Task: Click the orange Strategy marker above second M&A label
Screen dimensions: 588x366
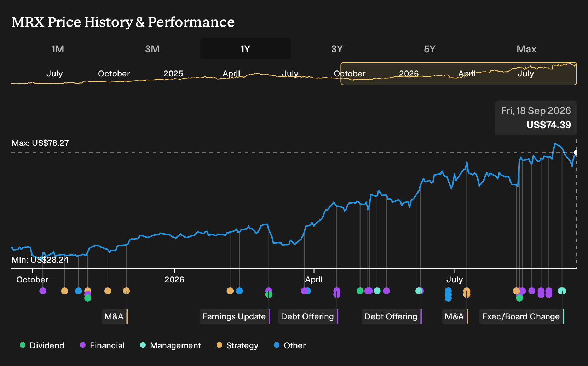Action: click(x=467, y=291)
